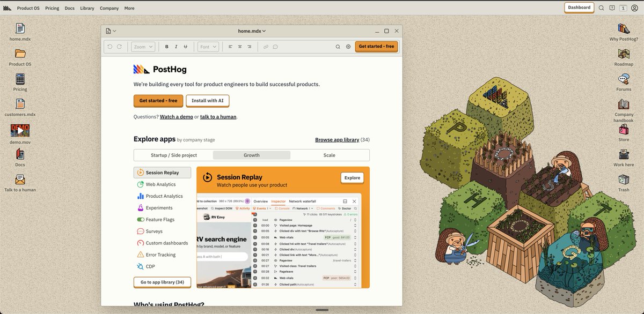Open the demo.mov video icon
644x314 pixels.
pyautogui.click(x=20, y=130)
